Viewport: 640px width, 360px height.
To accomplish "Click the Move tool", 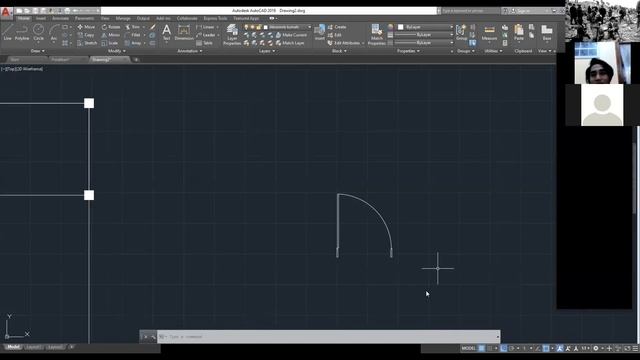I will tap(86, 27).
